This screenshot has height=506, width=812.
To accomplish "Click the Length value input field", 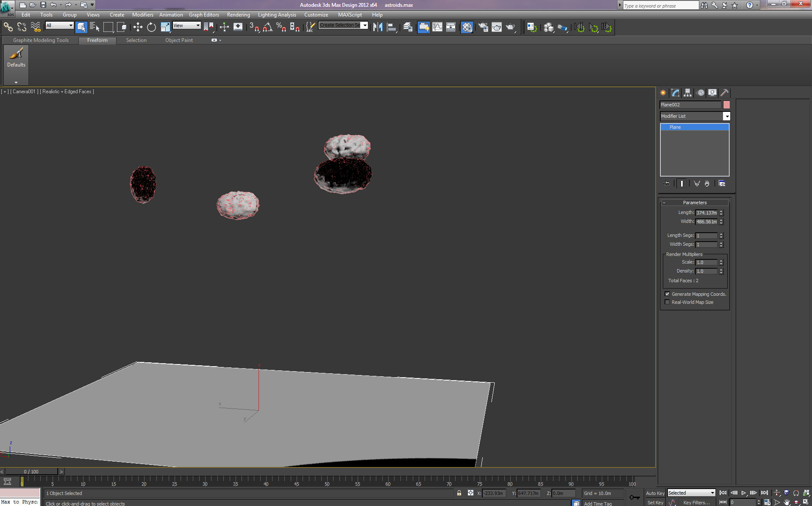I will tap(706, 213).
